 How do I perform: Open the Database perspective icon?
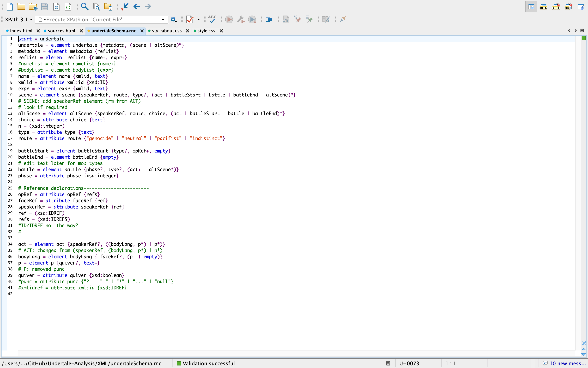click(581, 7)
